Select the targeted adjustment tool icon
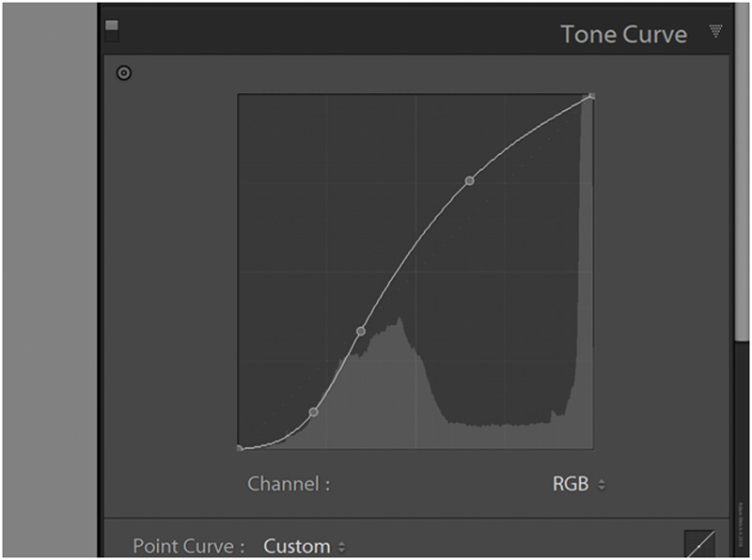Viewport: 752px width, 560px height. pyautogui.click(x=124, y=73)
